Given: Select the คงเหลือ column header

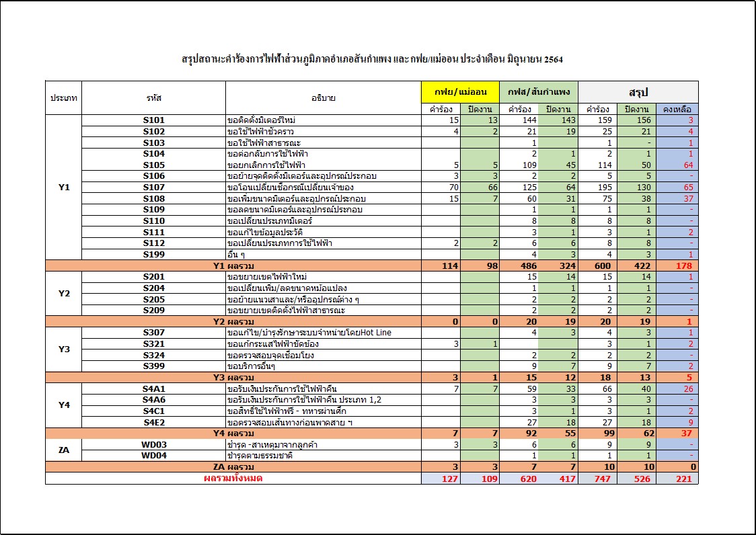Looking at the screenshot, I should point(677,110).
